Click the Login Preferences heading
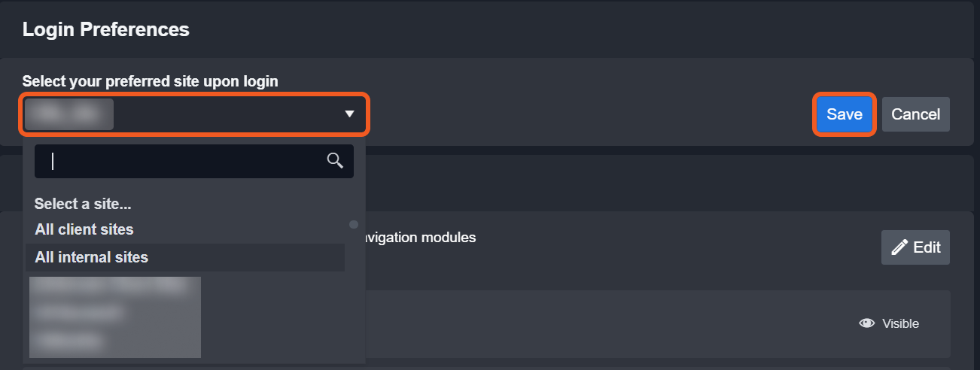Viewport: 980px width, 370px height. [105, 30]
